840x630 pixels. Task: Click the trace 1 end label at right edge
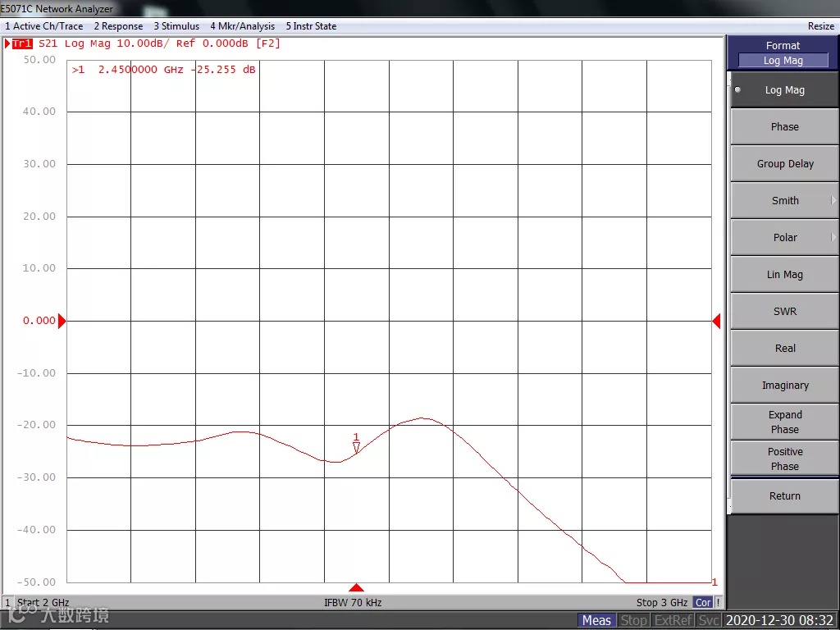pyautogui.click(x=714, y=582)
